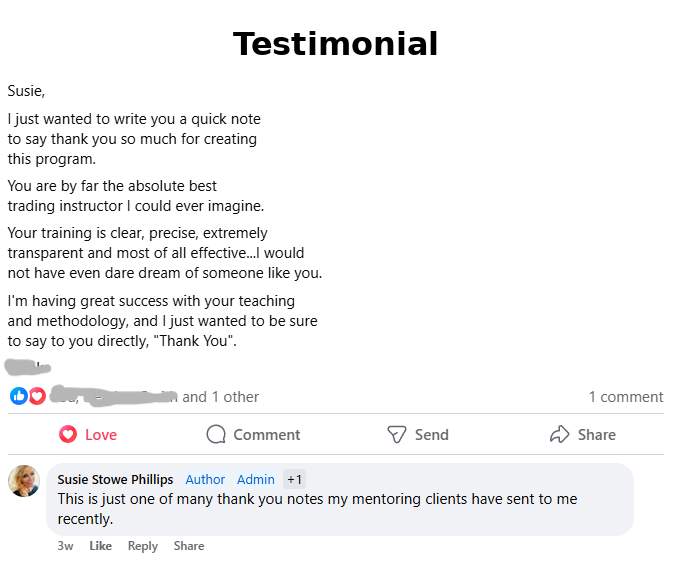Open the Susie Stowe Phillips name link
This screenshot has height=561, width=673.
point(115,480)
